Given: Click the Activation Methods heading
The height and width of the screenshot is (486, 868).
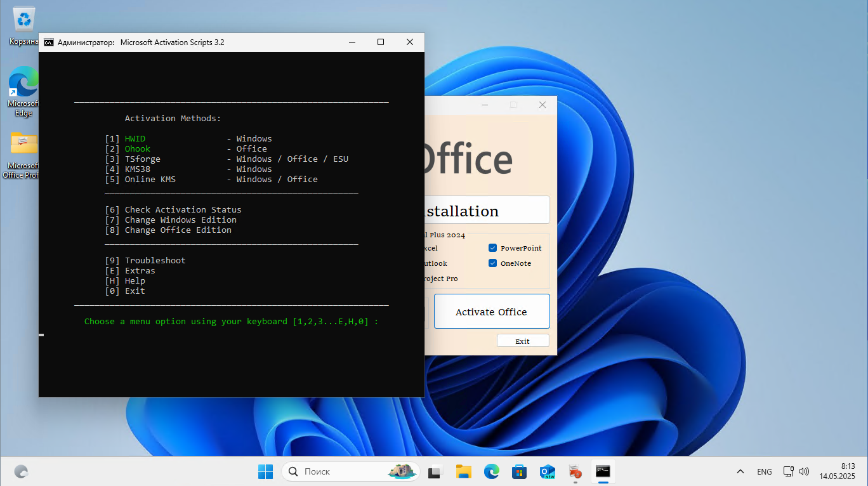Looking at the screenshot, I should pyautogui.click(x=173, y=118).
